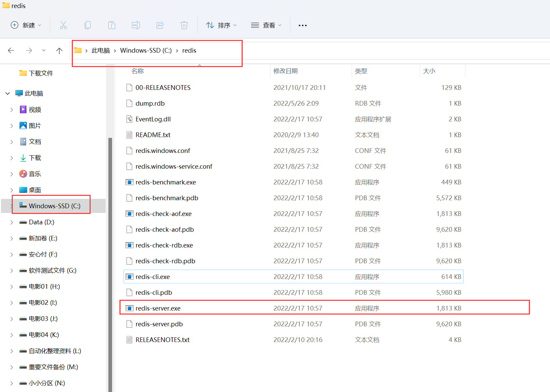Click the Cut scissors icon
This screenshot has height=392, width=550.
click(63, 25)
